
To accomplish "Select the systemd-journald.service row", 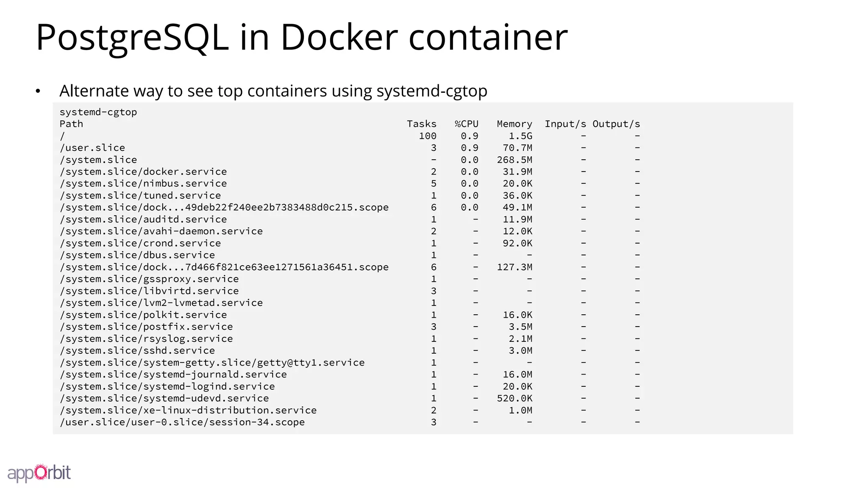I will coord(350,374).
